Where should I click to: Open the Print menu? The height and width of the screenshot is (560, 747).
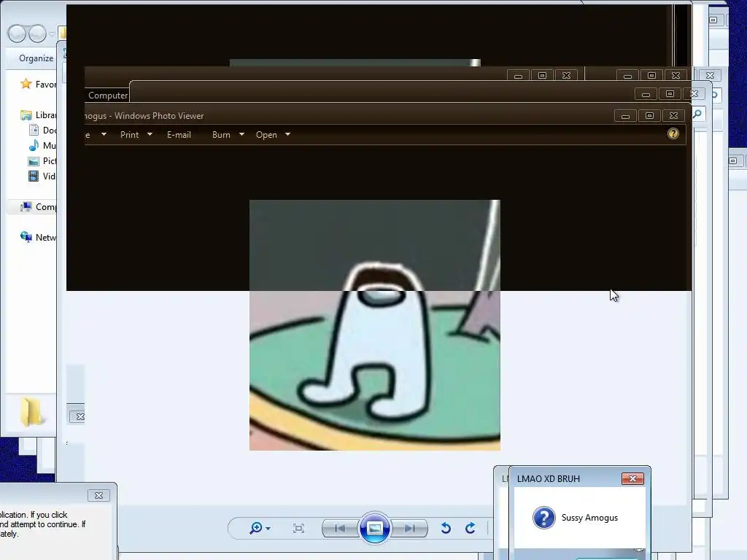[x=130, y=135]
